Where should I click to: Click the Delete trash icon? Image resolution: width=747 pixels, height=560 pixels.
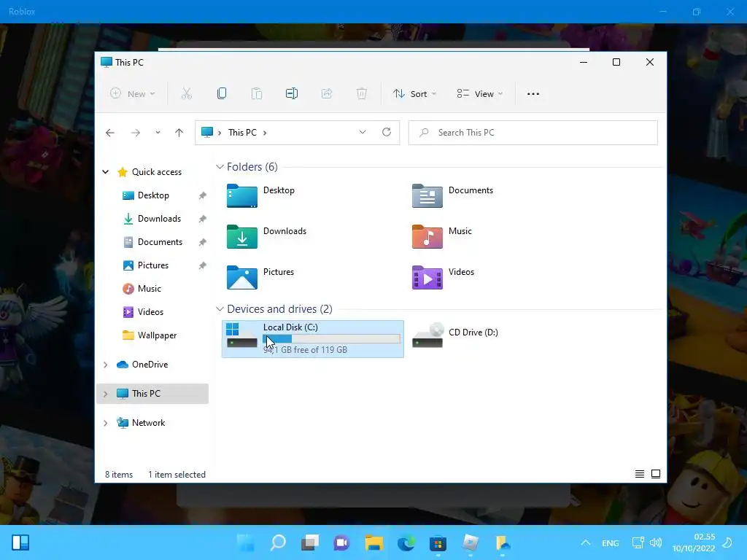tap(362, 94)
